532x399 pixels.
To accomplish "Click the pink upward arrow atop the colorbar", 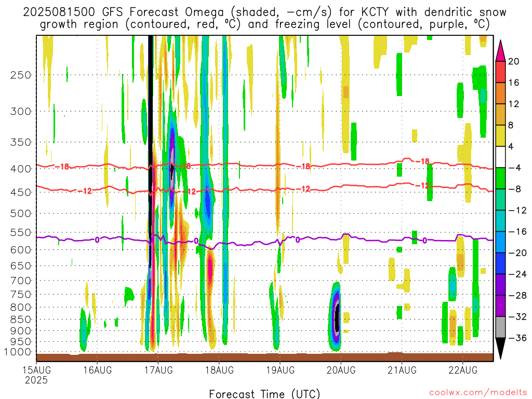I will tap(500, 51).
